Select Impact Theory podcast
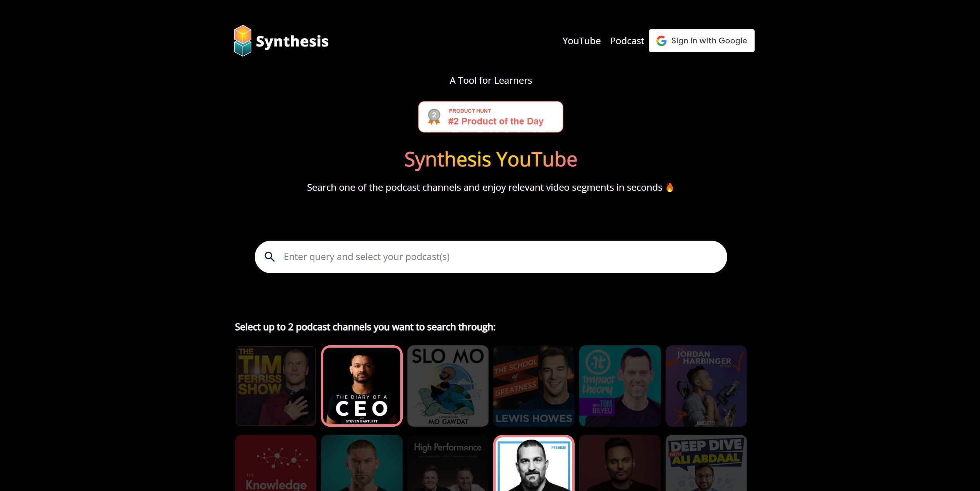The width and height of the screenshot is (980, 491). [x=619, y=385]
